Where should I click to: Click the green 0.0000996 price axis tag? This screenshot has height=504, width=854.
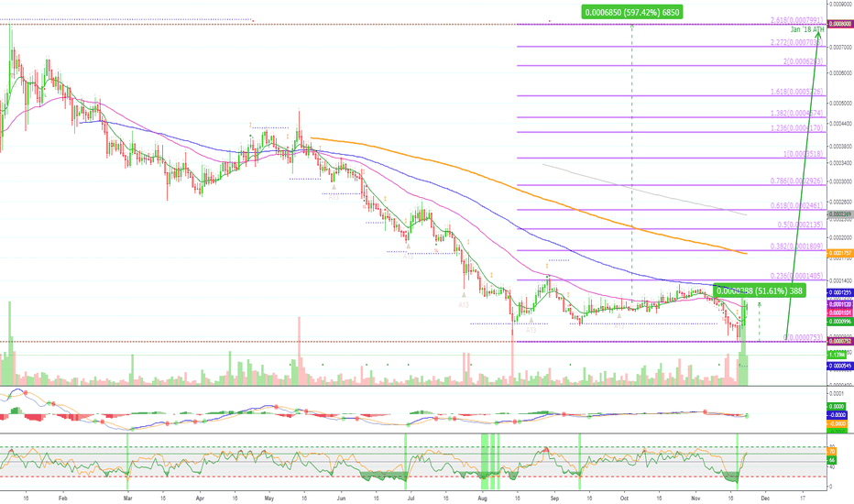(839, 322)
